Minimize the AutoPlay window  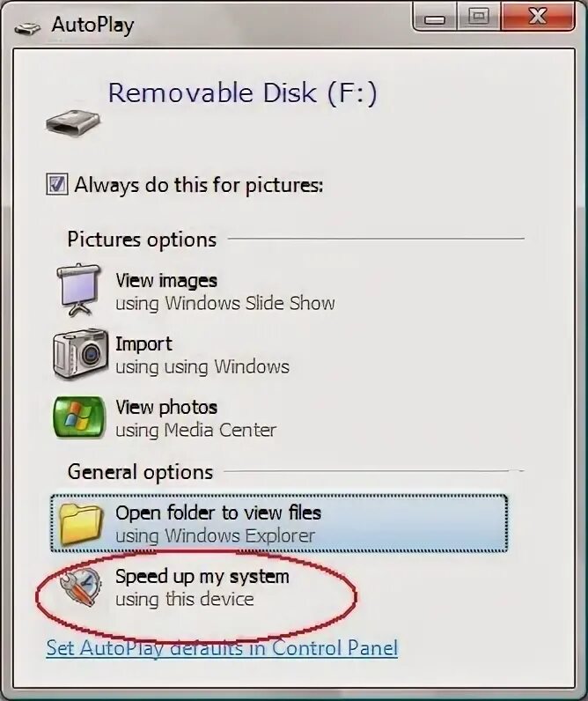pos(434,16)
